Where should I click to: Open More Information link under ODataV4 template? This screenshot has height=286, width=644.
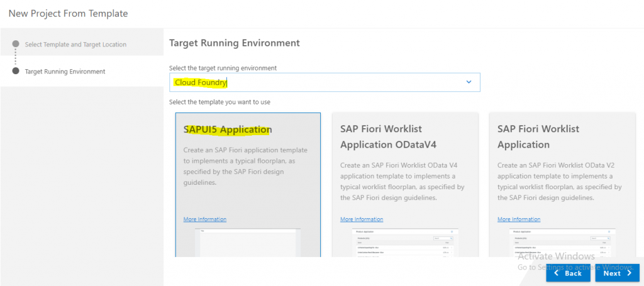[362, 219]
